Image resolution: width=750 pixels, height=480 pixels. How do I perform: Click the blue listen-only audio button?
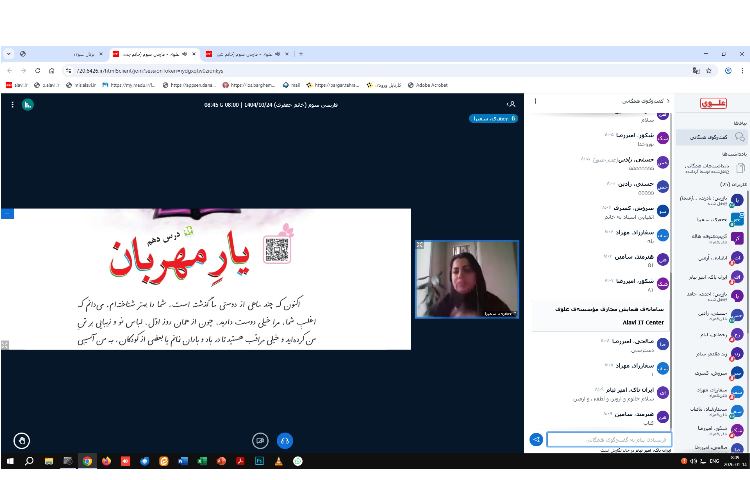[285, 440]
